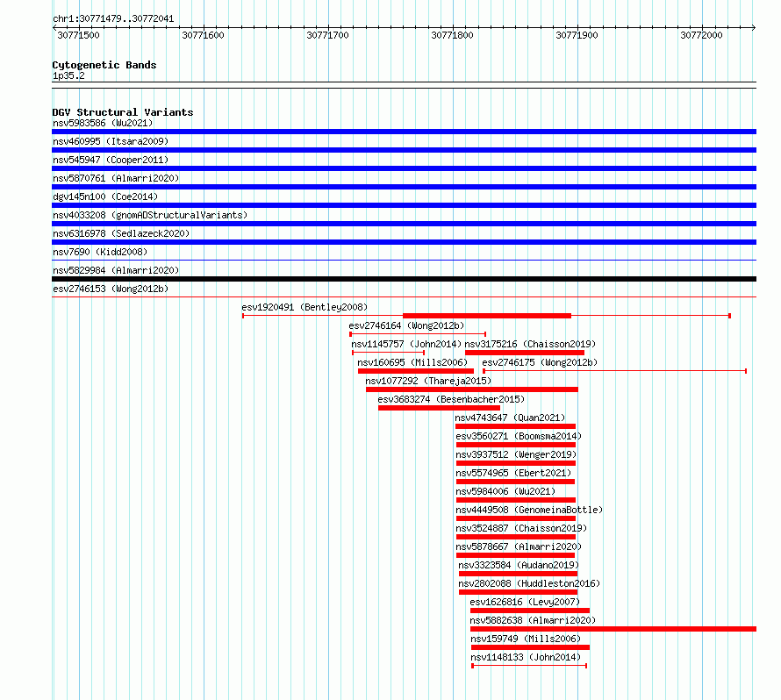The width and height of the screenshot is (781, 700).
Task: Click nsv5574965 (Ebert2021) label
Action: pyautogui.click(x=513, y=473)
